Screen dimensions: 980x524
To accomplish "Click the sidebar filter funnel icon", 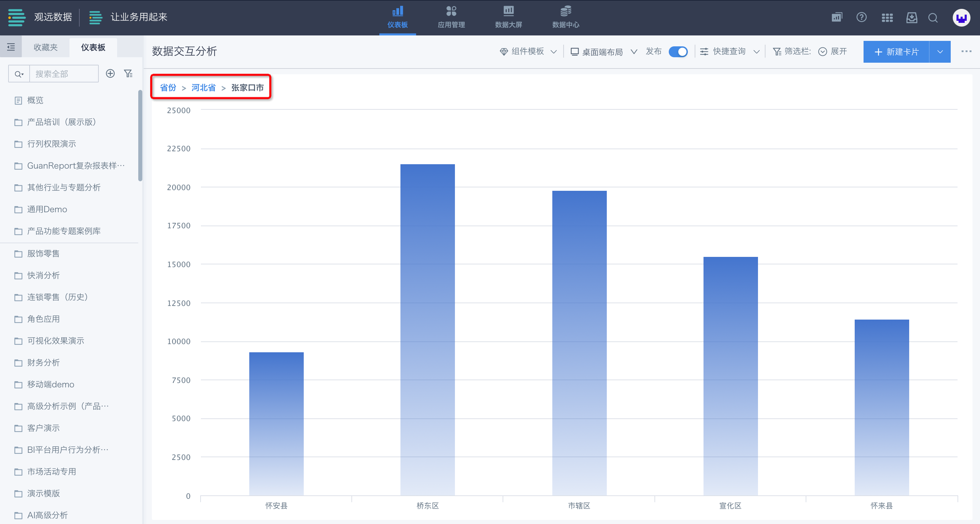I will pos(128,74).
